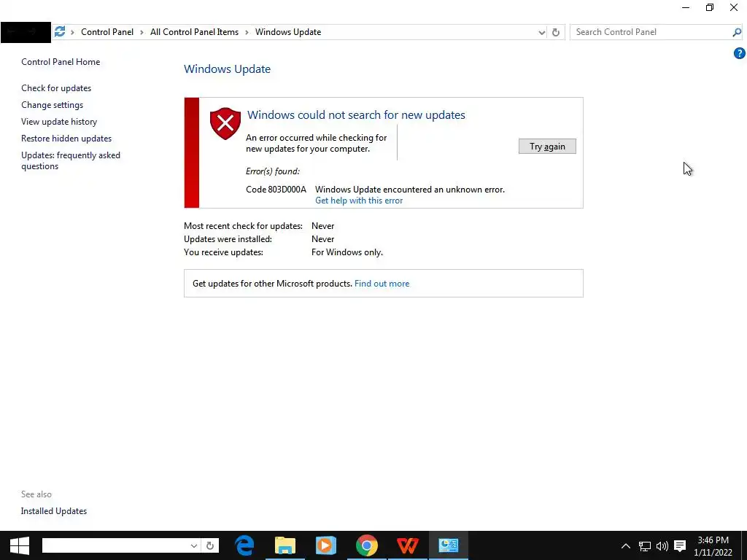Click the Windows Update page heading
This screenshot has height=560, width=747.
point(228,69)
